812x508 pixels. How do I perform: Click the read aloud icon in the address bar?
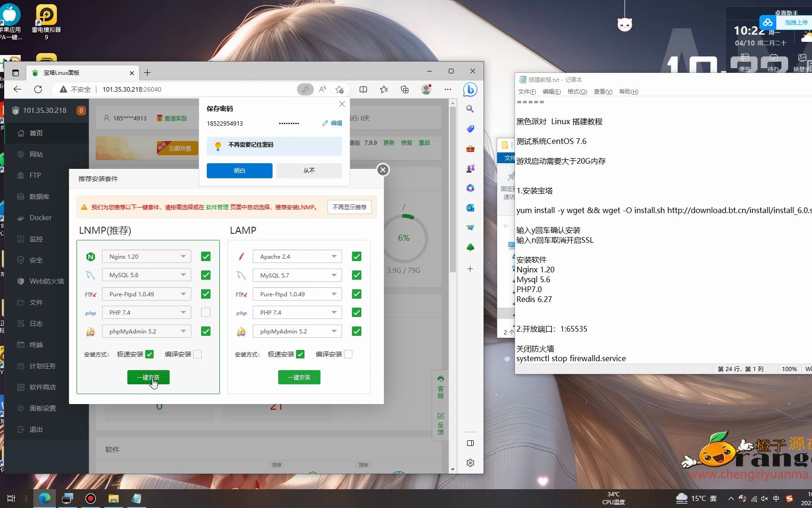coord(322,89)
